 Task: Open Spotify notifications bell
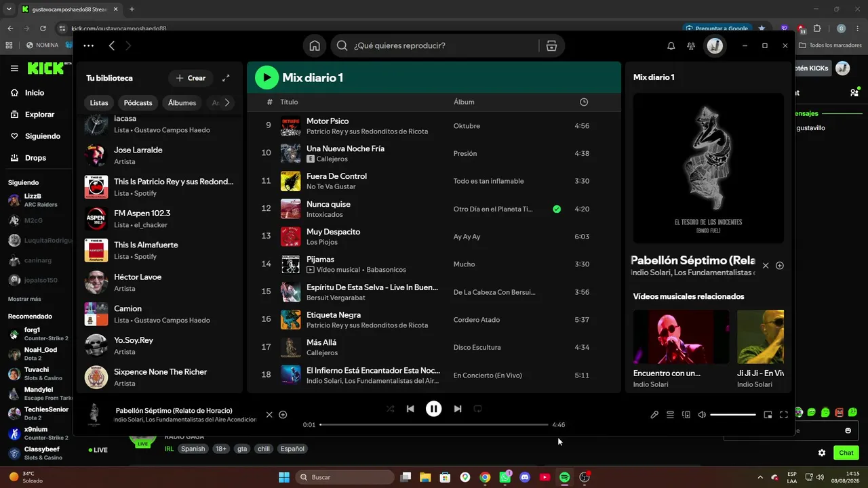671,46
